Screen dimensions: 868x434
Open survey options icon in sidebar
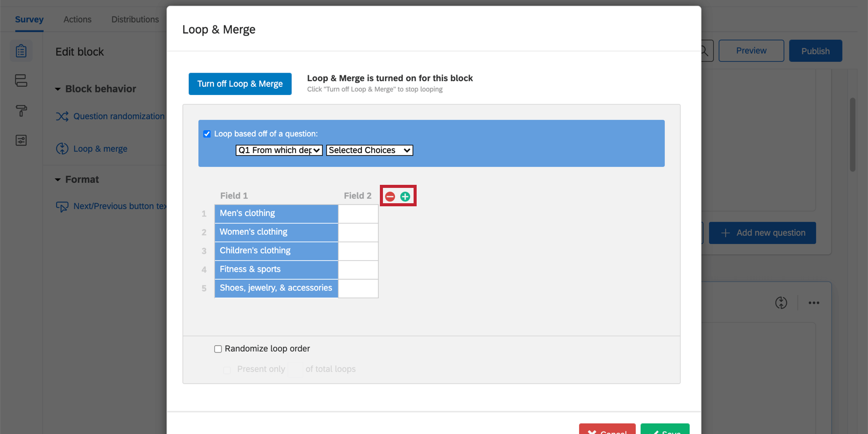(21, 140)
